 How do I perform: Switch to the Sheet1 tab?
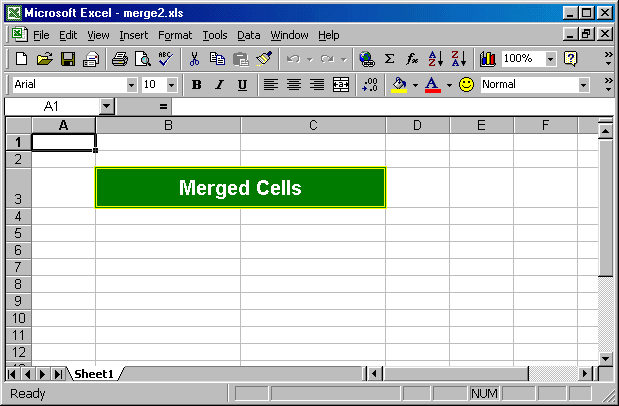pos(93,373)
